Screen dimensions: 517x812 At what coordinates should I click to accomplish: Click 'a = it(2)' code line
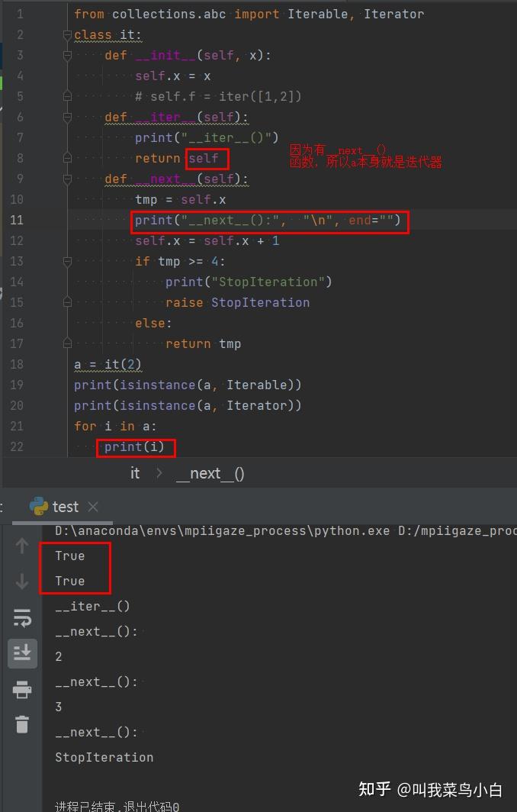[x=107, y=365]
